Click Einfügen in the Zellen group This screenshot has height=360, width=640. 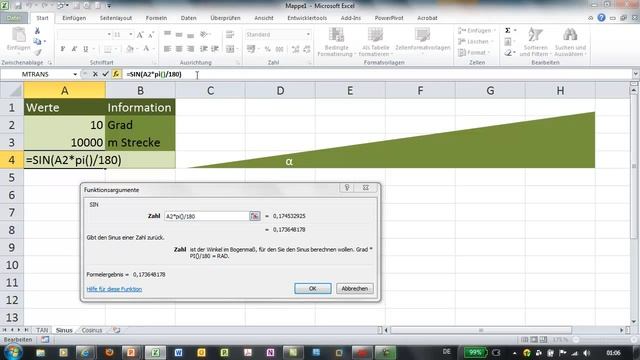(x=476, y=31)
